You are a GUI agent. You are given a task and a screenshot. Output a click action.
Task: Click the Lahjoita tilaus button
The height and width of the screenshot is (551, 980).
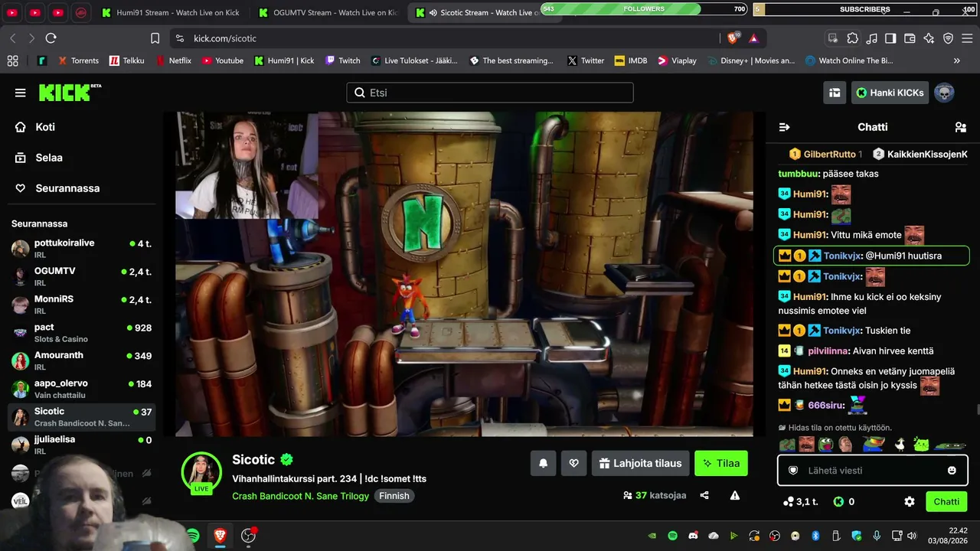coord(640,463)
